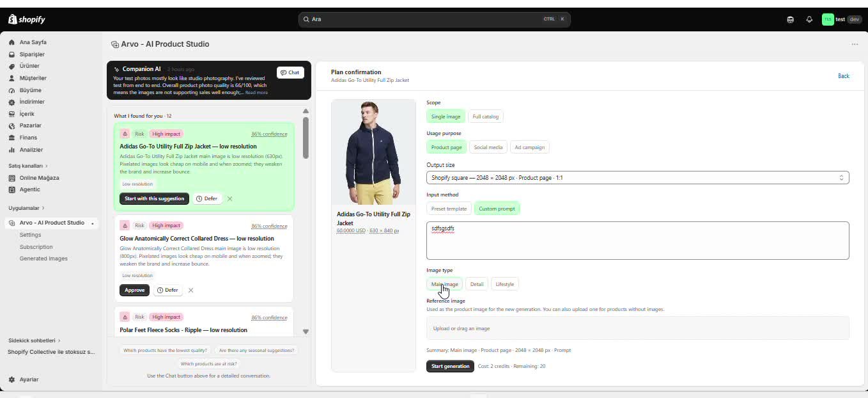Choose Ad campaign usage purpose
Viewport: 868px width, 398px height.
(530, 147)
